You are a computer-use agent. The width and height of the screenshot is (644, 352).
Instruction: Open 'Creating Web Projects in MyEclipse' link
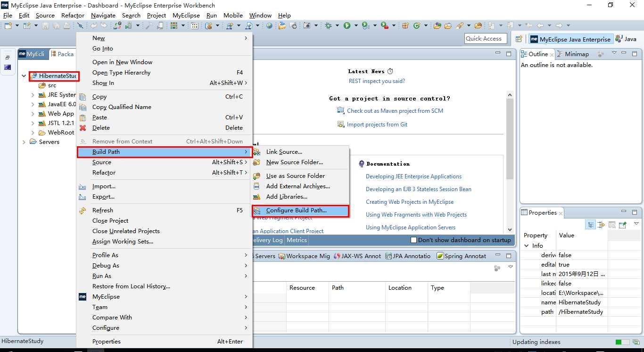click(x=410, y=202)
